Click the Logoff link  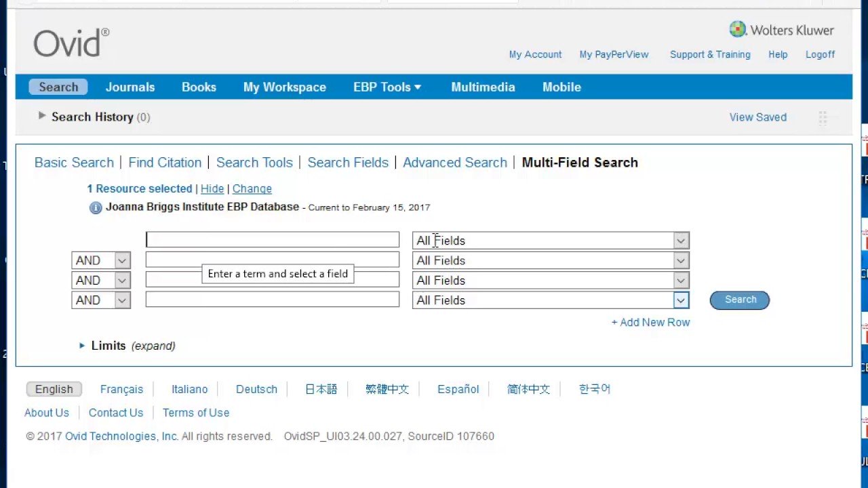pos(820,54)
